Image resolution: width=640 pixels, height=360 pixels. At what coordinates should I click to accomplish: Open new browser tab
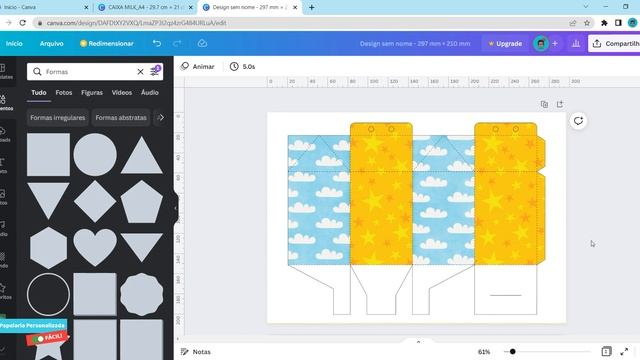coord(311,7)
